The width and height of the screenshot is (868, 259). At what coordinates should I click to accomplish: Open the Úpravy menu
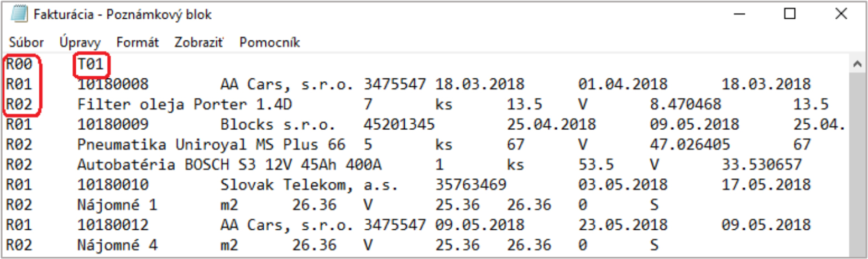click(80, 43)
